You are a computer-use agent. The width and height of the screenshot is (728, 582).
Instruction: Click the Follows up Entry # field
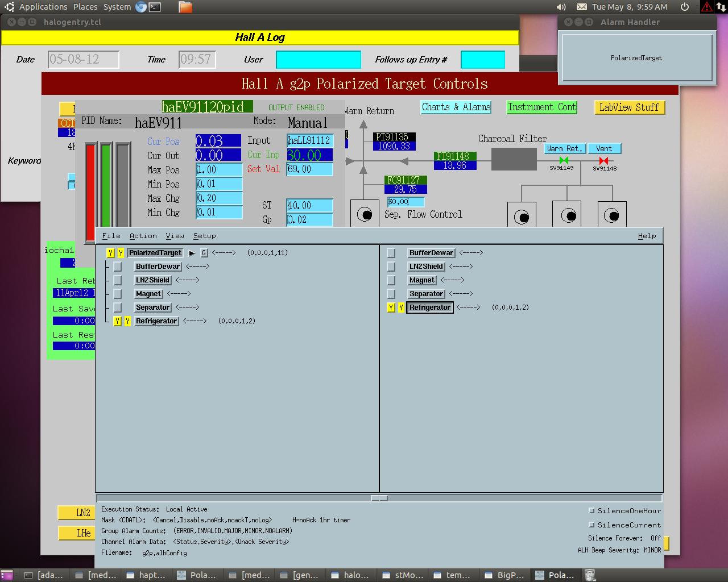coord(483,60)
